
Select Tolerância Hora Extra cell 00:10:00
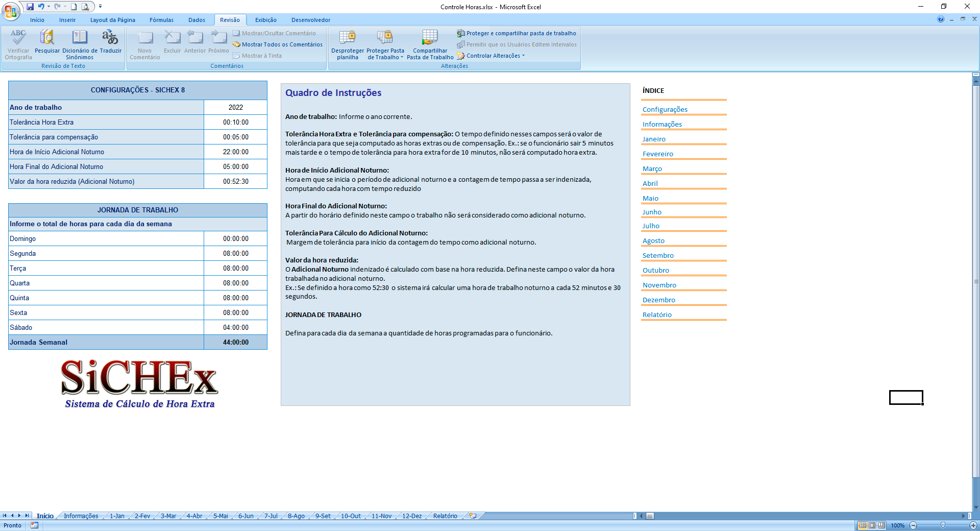236,122
